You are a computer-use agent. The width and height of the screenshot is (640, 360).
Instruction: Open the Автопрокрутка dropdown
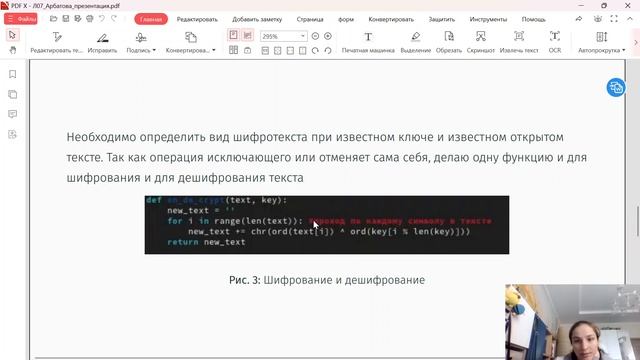tap(602, 42)
